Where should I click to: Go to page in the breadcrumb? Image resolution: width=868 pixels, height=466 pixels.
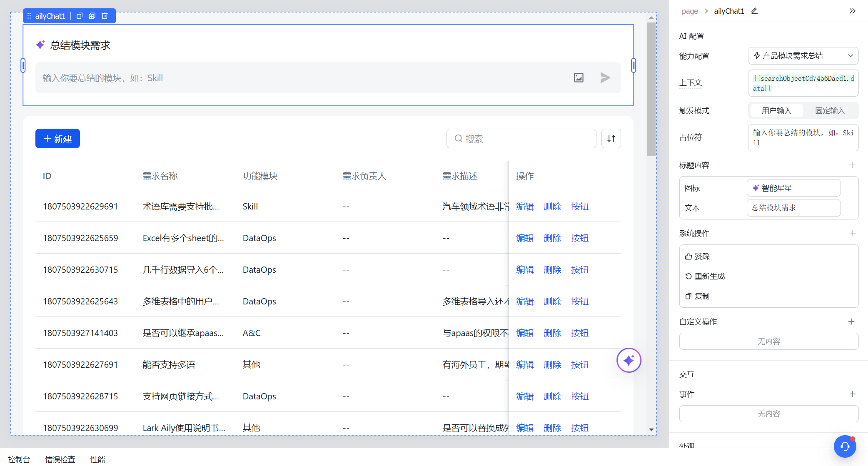point(690,11)
